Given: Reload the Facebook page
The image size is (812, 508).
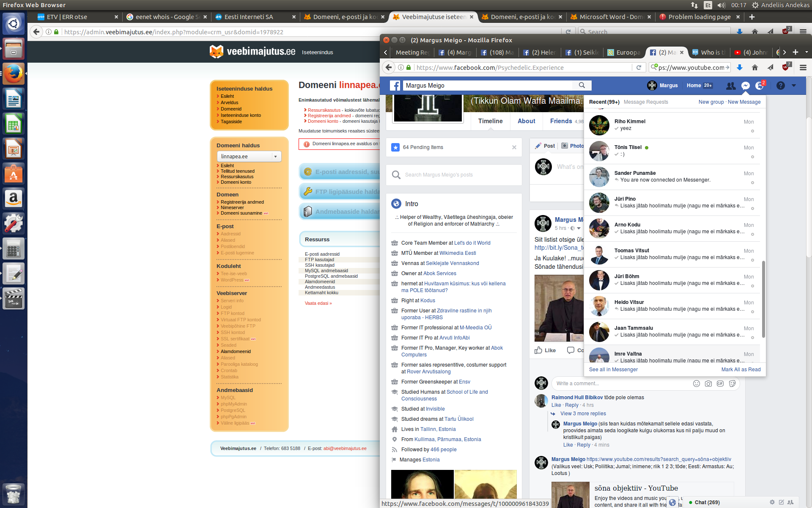Looking at the screenshot, I should (x=639, y=68).
